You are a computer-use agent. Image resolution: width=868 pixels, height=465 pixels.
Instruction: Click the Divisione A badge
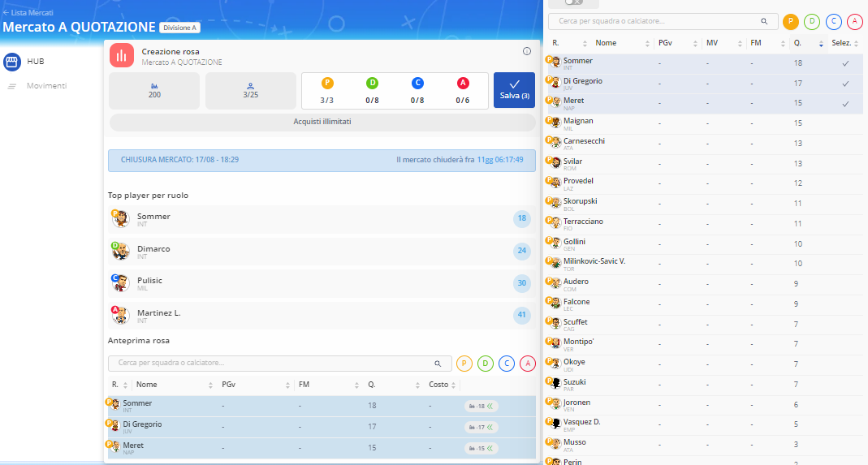coord(180,28)
